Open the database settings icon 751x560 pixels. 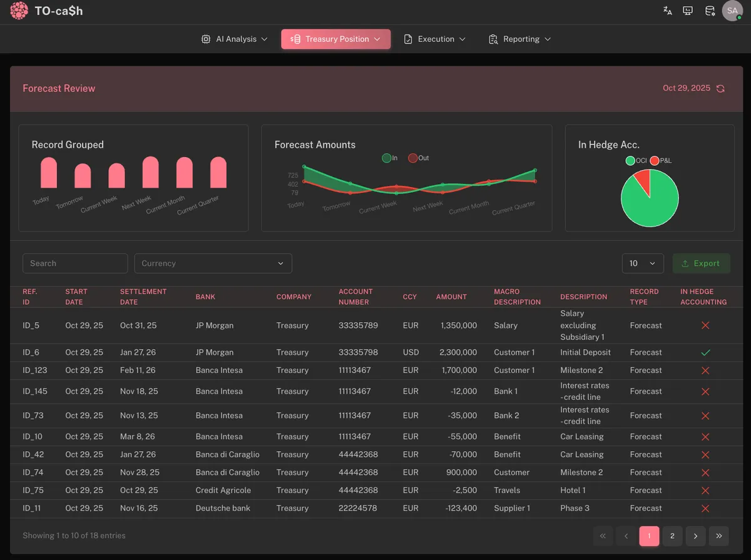[710, 11]
